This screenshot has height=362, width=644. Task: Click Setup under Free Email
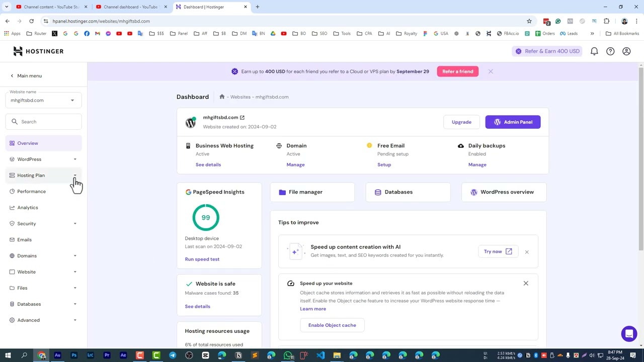point(384,165)
